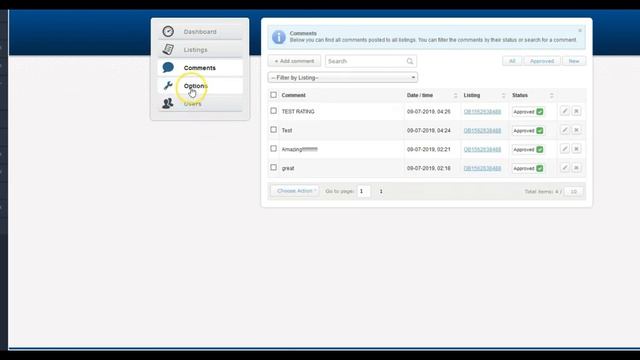640x360 pixels.
Task: Click the blue info icon in Comments notice
Action: [279, 37]
